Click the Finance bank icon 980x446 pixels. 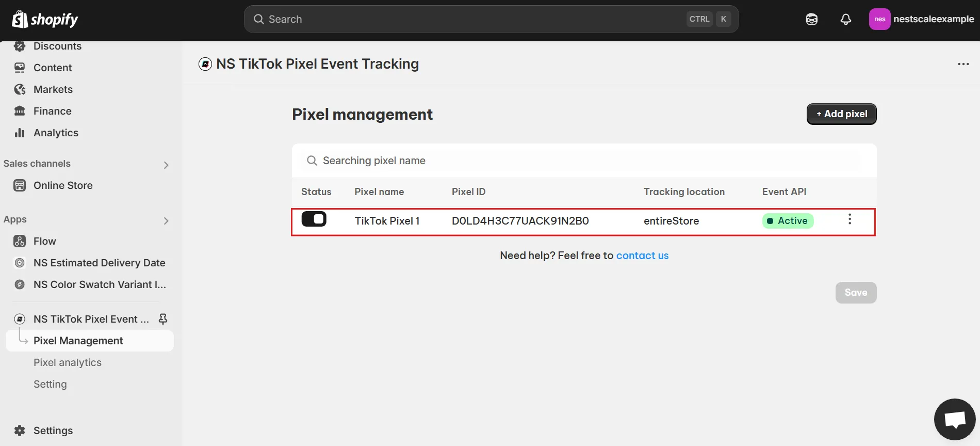[20, 111]
